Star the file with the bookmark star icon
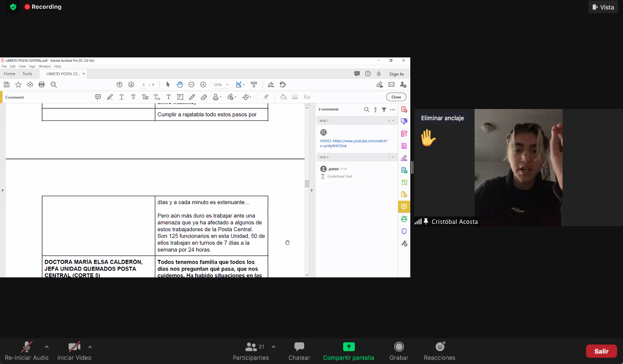 (18, 85)
